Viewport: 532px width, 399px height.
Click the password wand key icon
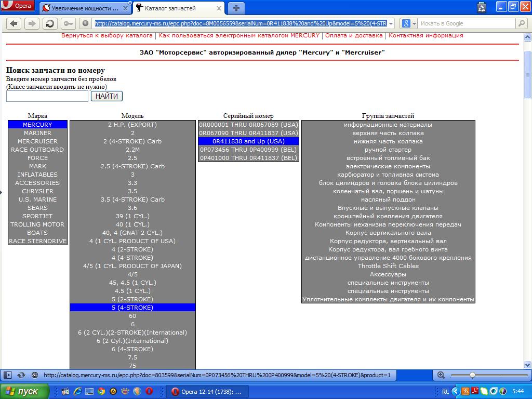pos(68,23)
